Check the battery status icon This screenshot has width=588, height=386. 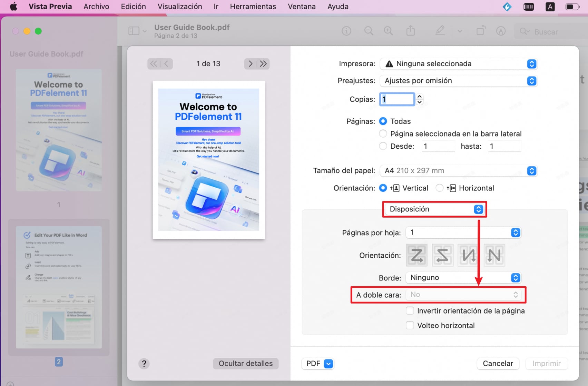coord(572,7)
